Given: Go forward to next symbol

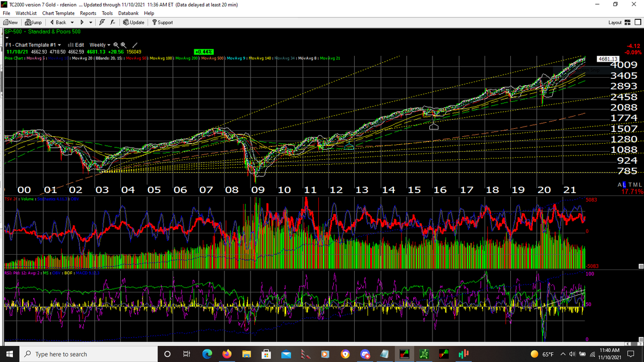Looking at the screenshot, I should pyautogui.click(x=82, y=23).
